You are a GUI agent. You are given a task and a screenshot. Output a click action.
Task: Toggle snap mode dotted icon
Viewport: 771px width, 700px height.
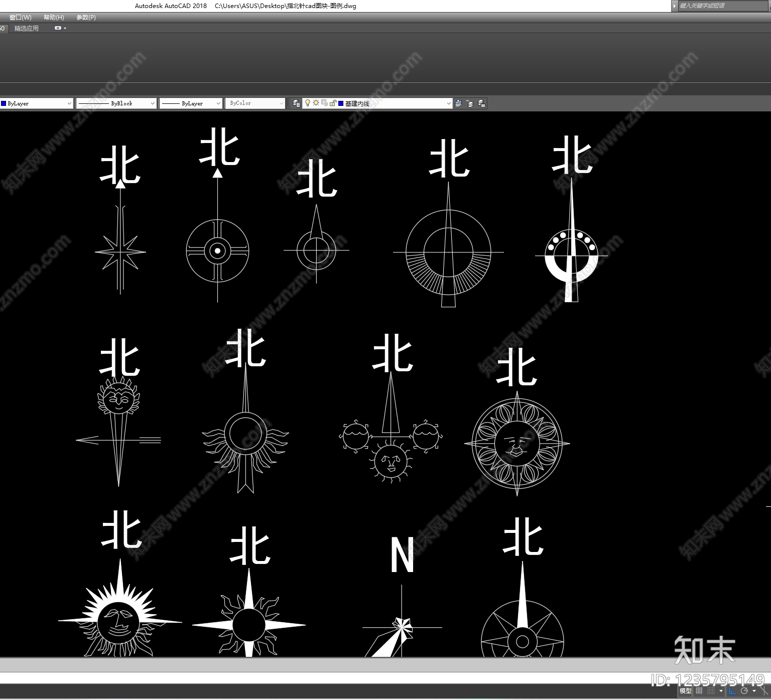(x=711, y=691)
